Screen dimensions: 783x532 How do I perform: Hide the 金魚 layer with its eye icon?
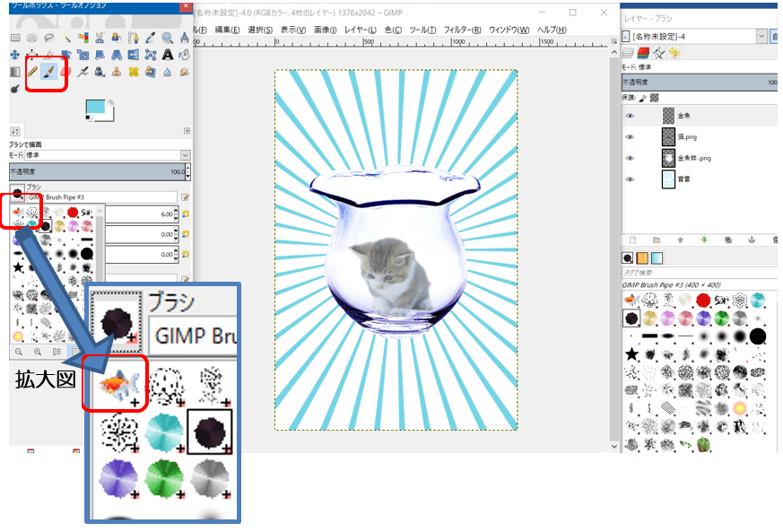(x=630, y=116)
